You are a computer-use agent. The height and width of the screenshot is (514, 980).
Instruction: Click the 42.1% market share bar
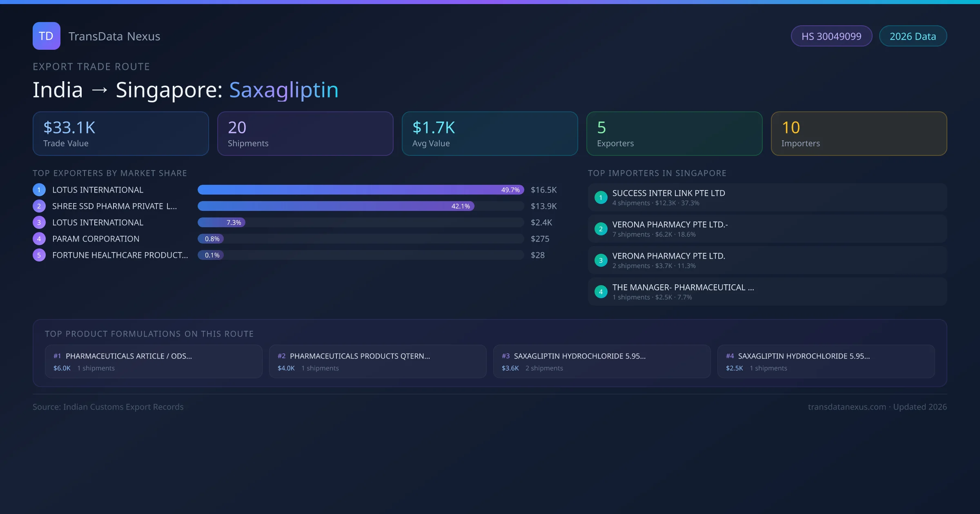point(336,206)
